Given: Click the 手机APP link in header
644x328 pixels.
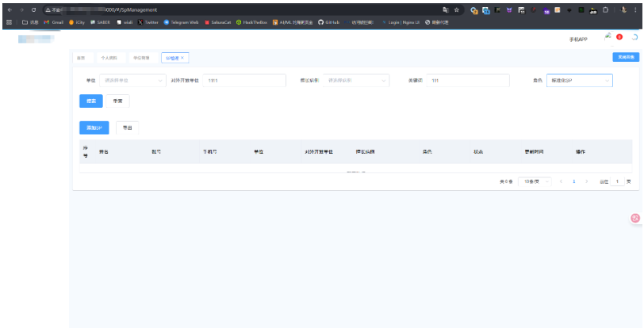Looking at the screenshot, I should coord(578,40).
